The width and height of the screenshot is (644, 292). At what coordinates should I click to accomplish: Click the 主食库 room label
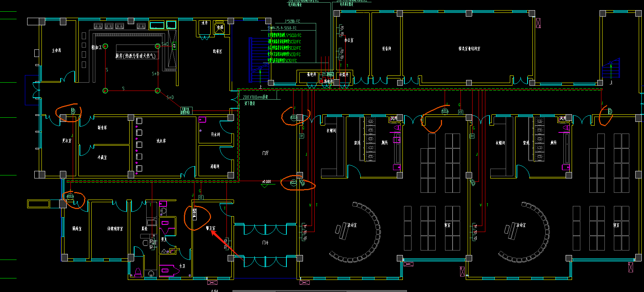[x=57, y=50]
